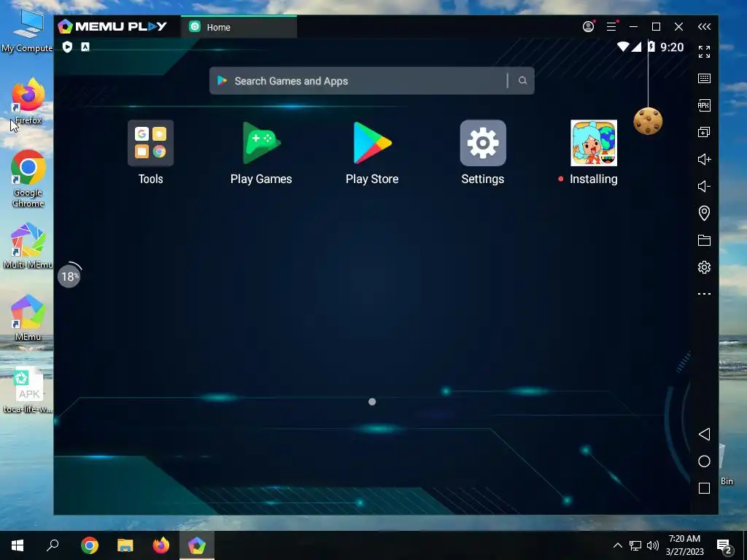Click the home screen page indicator dot
This screenshot has height=560, width=747.
372,402
